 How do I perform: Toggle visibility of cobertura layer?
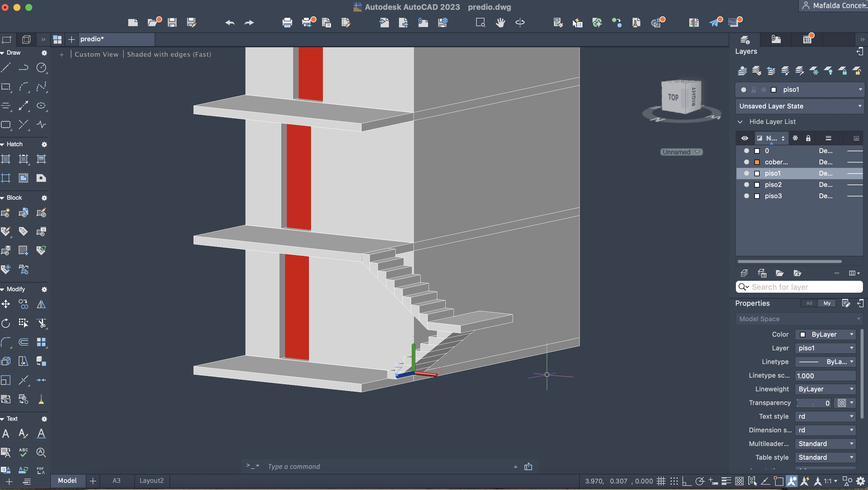coord(746,162)
